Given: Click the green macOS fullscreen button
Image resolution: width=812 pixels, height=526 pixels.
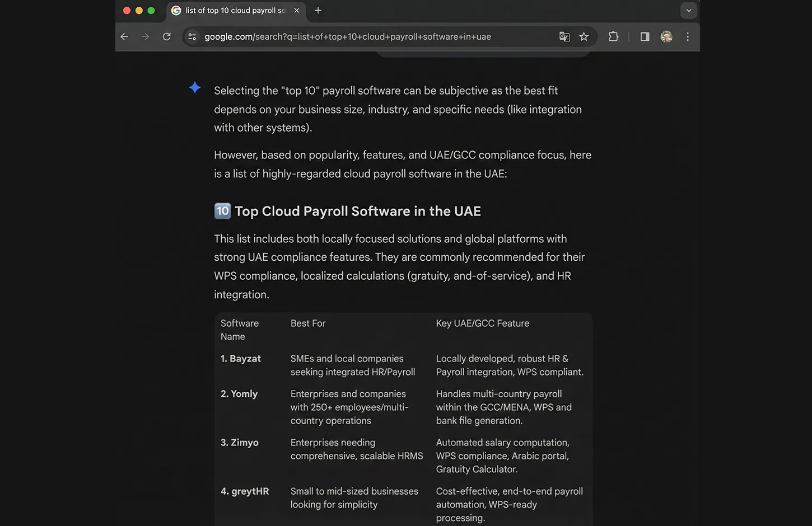Looking at the screenshot, I should pos(151,11).
